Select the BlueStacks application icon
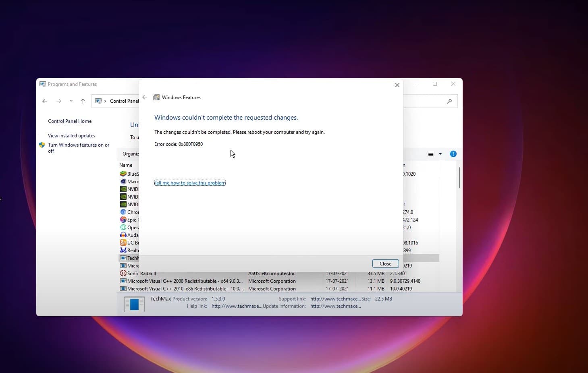The height and width of the screenshot is (373, 588). click(123, 174)
